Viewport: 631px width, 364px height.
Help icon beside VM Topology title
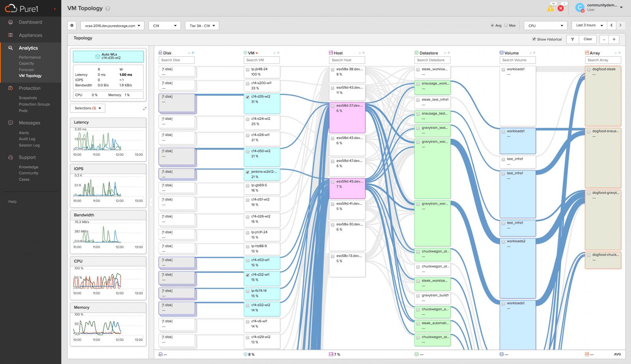[108, 9]
